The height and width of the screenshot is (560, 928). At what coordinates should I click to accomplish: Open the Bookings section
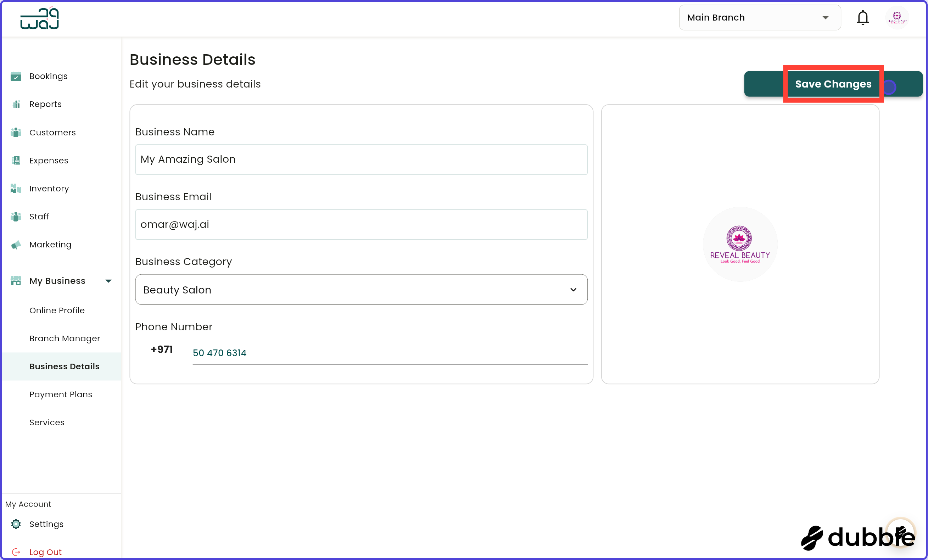click(48, 76)
